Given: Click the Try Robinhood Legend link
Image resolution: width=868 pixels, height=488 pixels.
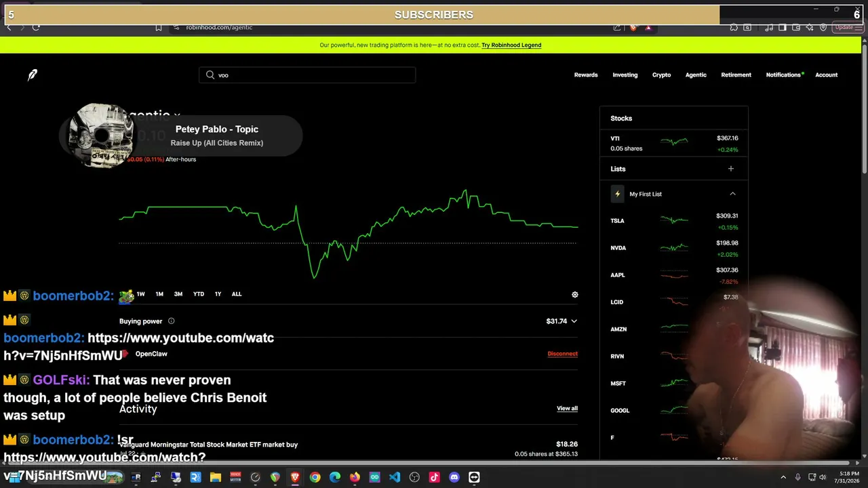Looking at the screenshot, I should [511, 45].
